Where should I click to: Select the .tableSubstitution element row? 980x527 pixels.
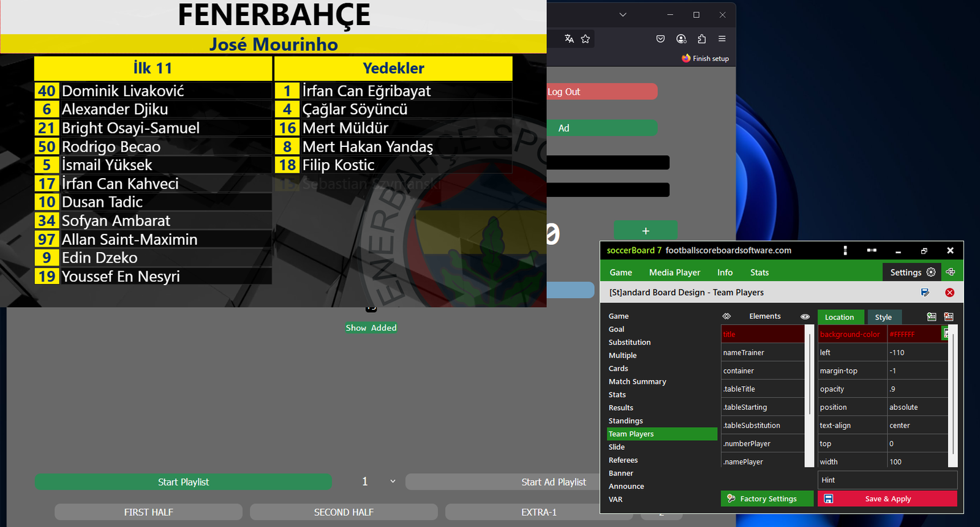(763, 425)
